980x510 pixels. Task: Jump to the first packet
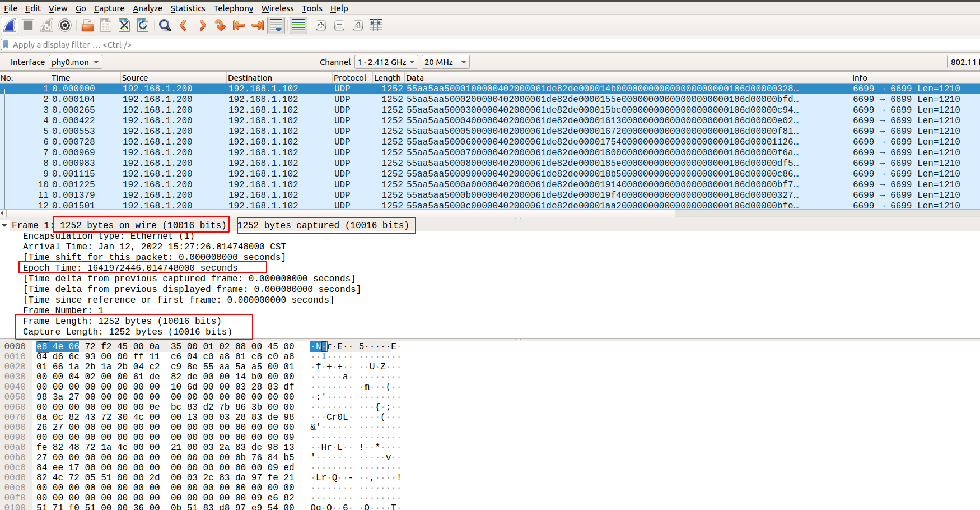(239, 25)
